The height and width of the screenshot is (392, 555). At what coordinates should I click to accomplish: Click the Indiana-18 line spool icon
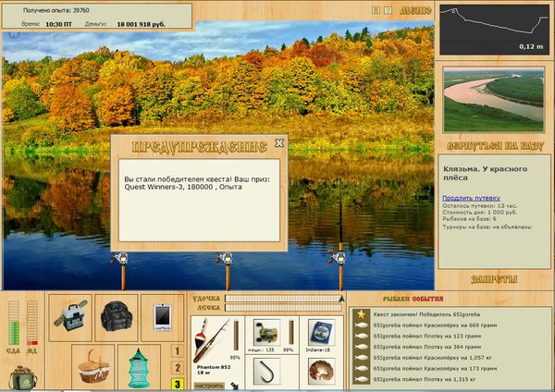pyautogui.click(x=321, y=333)
